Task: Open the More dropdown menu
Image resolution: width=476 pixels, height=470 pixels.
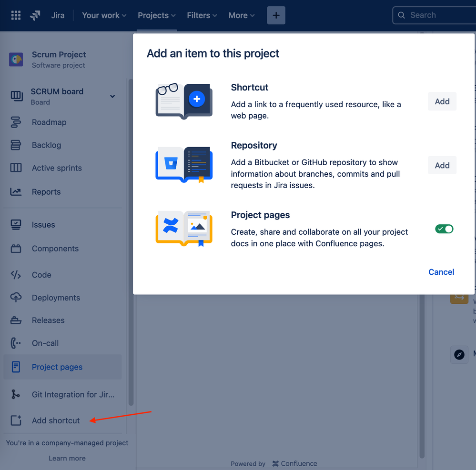Action: 242,15
